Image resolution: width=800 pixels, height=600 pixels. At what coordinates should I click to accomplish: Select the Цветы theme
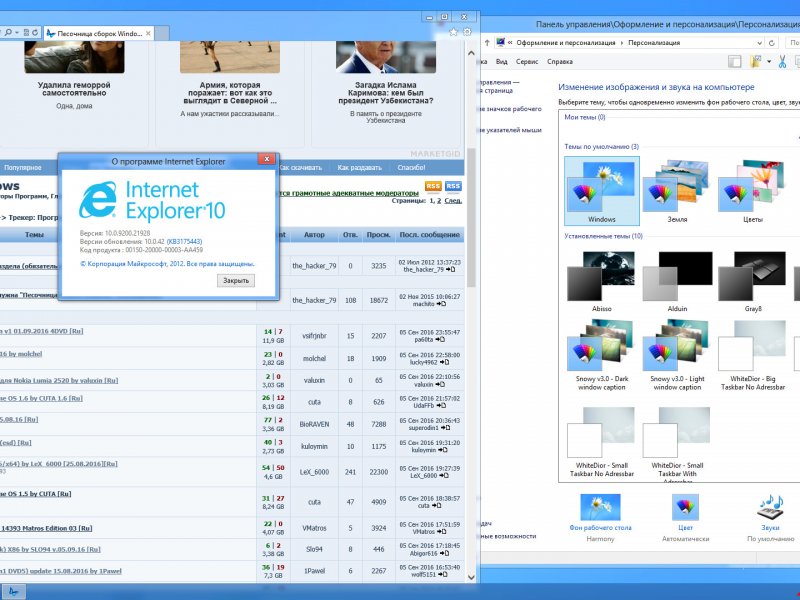(753, 191)
